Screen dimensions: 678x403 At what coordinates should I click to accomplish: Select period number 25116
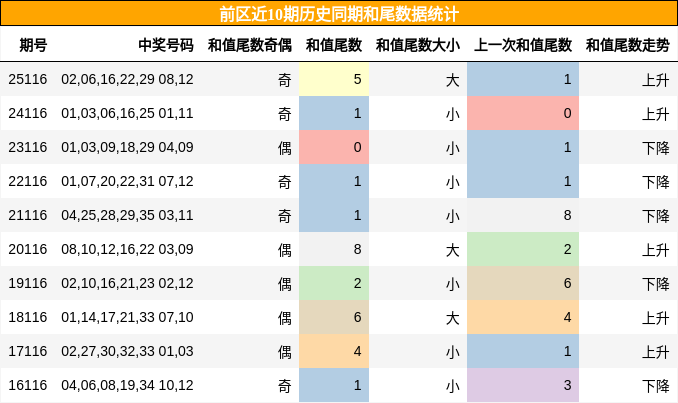click(x=28, y=79)
